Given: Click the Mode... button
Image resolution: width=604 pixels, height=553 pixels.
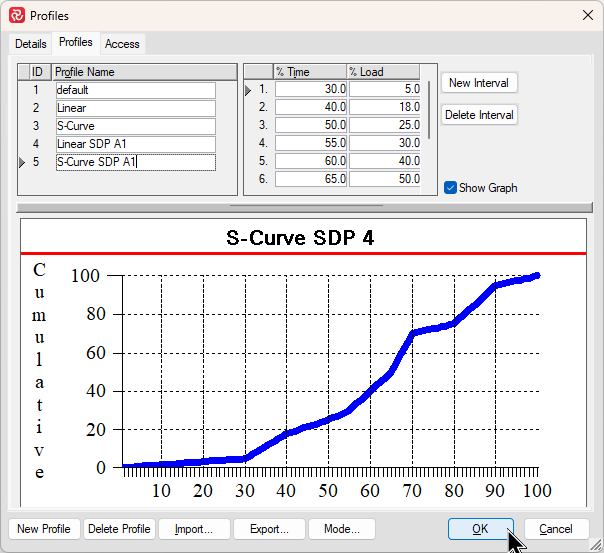Looking at the screenshot, I should click(x=342, y=529).
